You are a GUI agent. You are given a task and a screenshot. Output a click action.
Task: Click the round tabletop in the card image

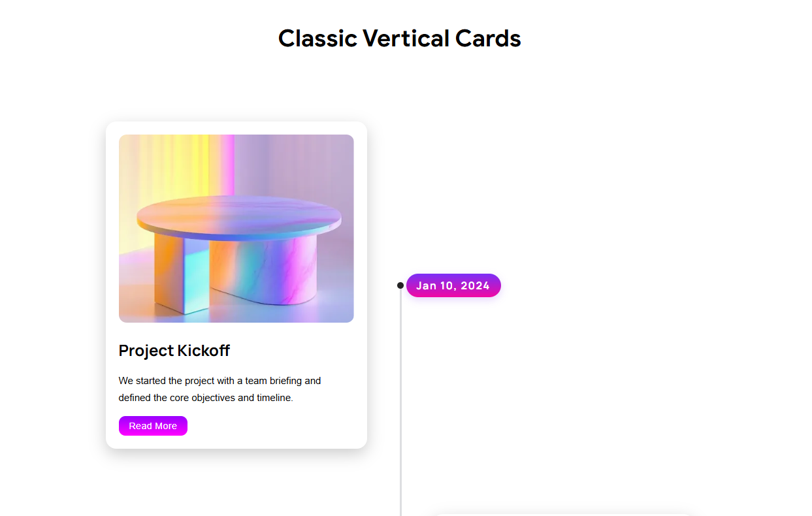239,216
